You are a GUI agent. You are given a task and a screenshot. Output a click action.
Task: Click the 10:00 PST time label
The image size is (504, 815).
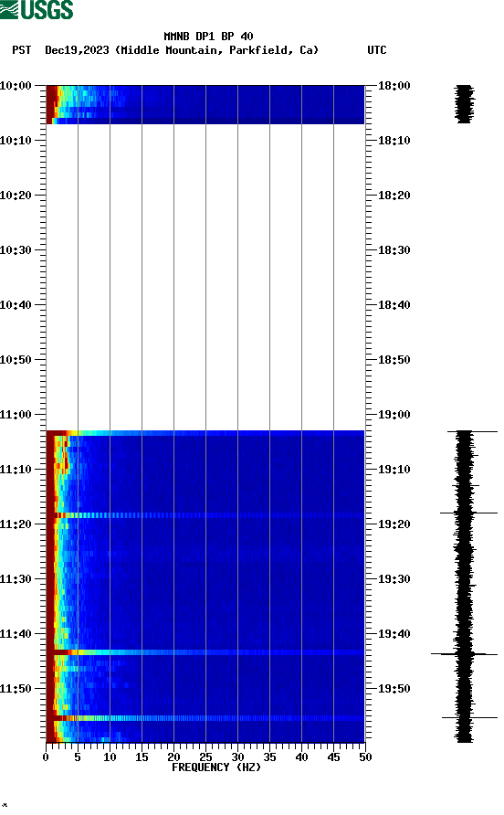point(16,86)
